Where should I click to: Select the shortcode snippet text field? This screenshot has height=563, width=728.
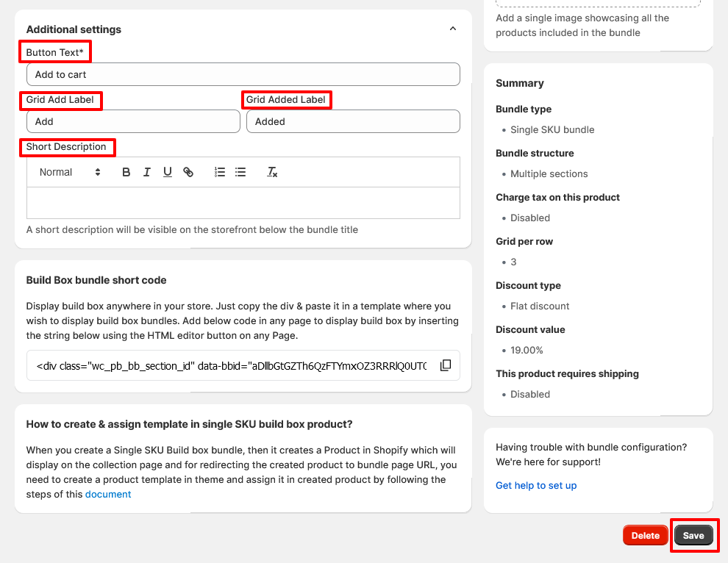tap(228, 365)
